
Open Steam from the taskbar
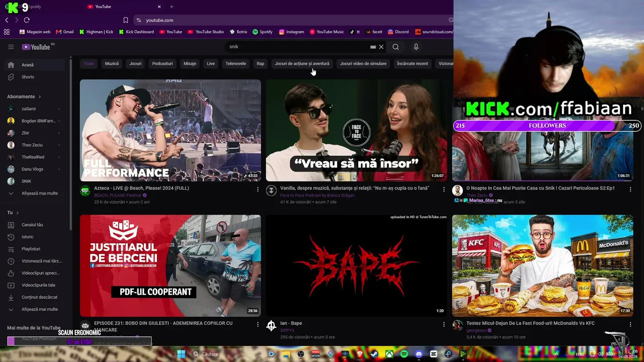[374, 354]
